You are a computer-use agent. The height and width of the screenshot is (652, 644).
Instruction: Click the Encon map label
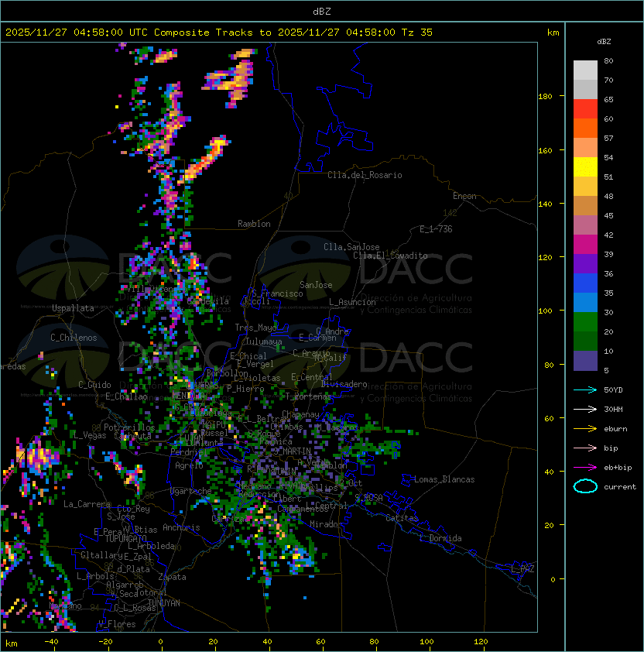click(x=464, y=196)
